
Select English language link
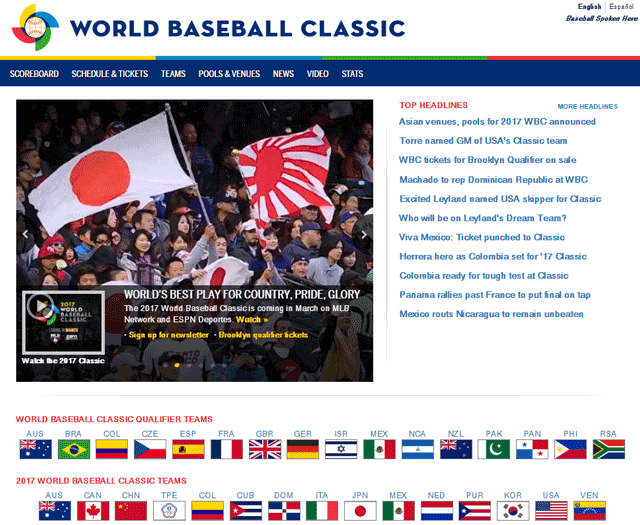pos(589,7)
